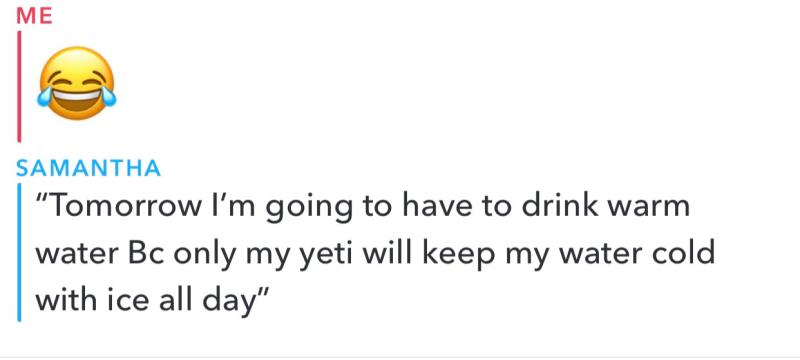Click the word "all" in the last line
Viewport: 800px width, 360px height.
(177, 300)
